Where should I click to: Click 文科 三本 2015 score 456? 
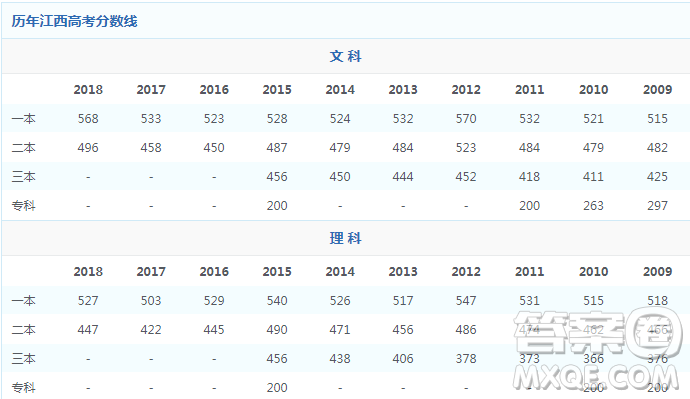tap(277, 176)
